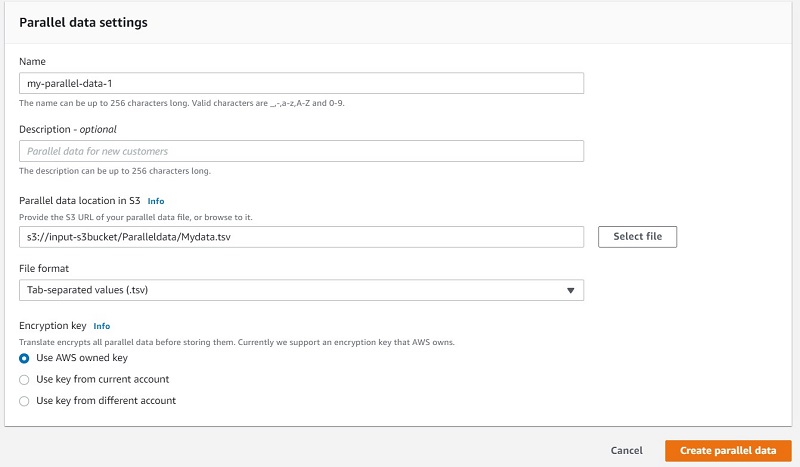Click the Description optional input field
This screenshot has width=800, height=467.
301,151
